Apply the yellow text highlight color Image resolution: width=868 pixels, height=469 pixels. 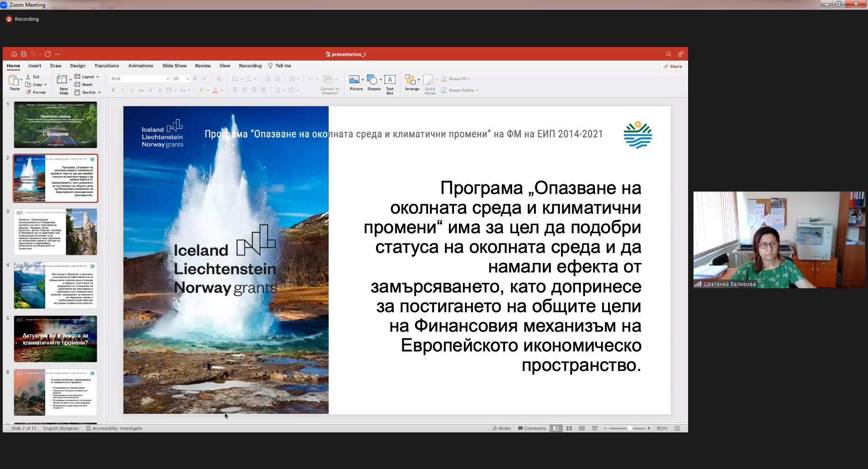tap(202, 90)
